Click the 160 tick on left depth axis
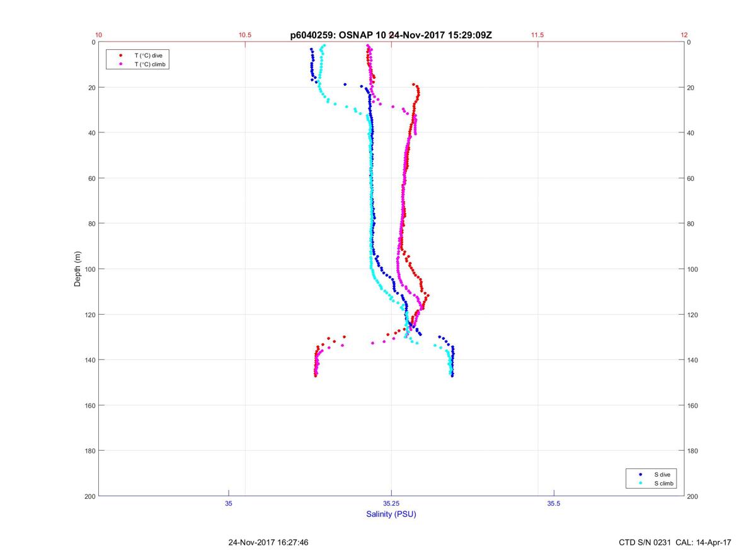 tap(89, 405)
